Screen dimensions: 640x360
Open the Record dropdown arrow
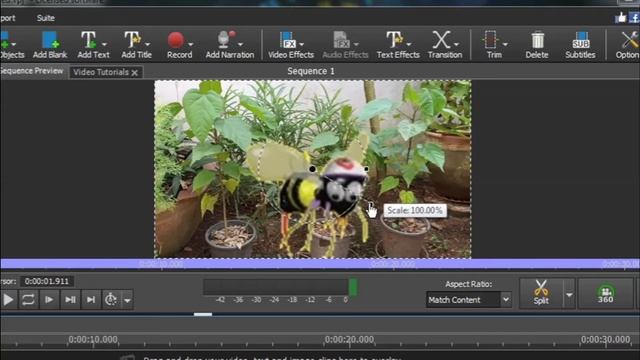[x=191, y=44]
